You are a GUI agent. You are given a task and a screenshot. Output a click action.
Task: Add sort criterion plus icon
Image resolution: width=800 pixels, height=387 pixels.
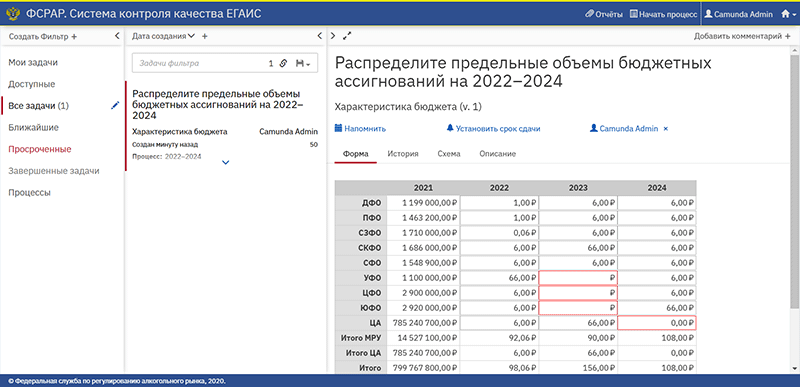[205, 36]
